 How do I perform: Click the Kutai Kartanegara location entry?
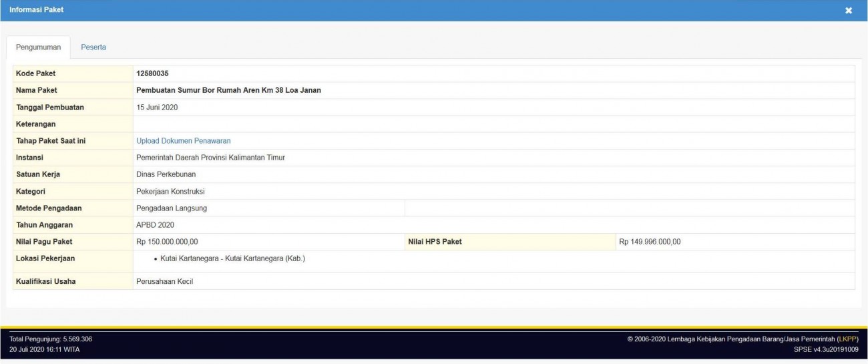[232, 258]
